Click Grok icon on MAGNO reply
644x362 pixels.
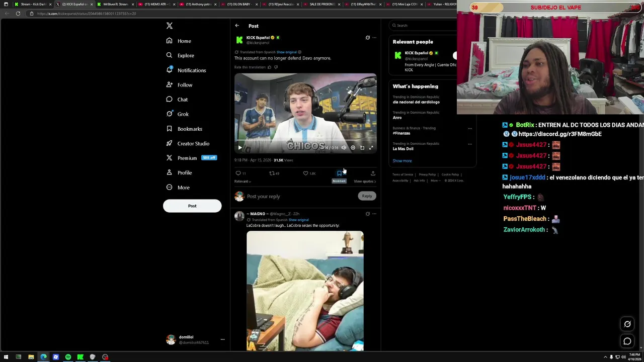click(367, 214)
